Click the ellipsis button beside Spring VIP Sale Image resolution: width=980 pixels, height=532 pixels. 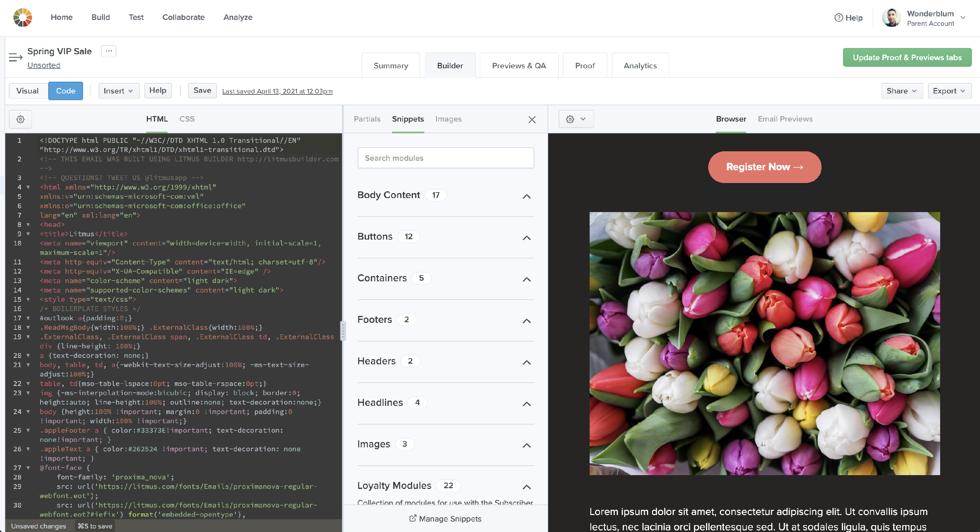coord(108,51)
